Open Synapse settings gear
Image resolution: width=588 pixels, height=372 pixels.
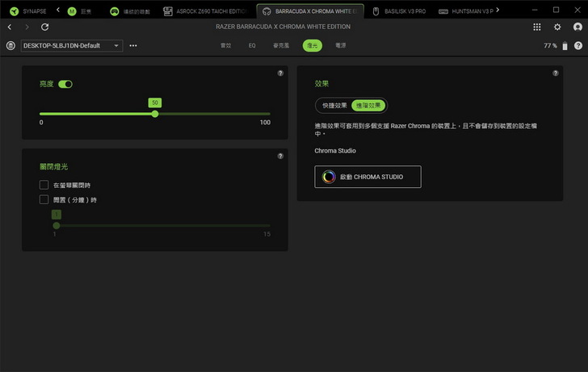click(557, 27)
